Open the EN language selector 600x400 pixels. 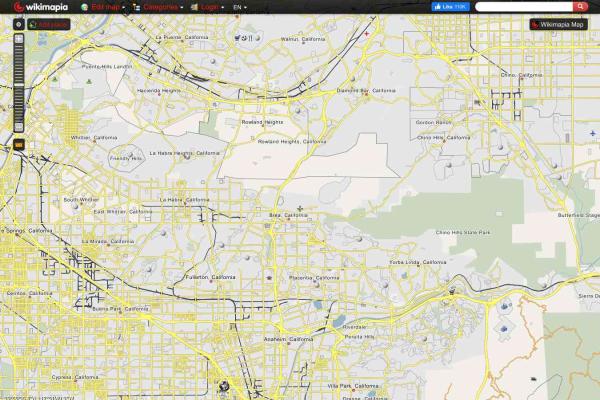click(x=240, y=7)
